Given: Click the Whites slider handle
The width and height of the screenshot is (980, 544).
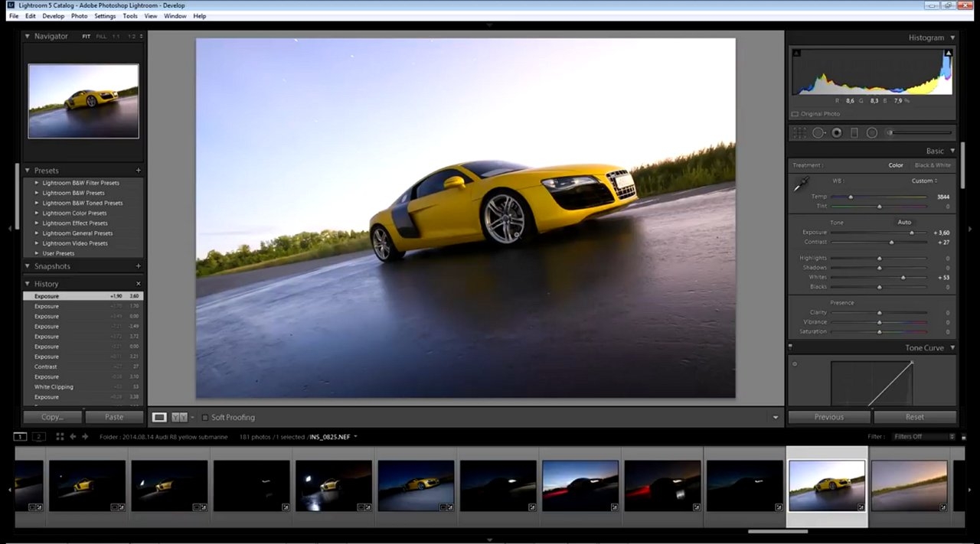Looking at the screenshot, I should tap(903, 278).
